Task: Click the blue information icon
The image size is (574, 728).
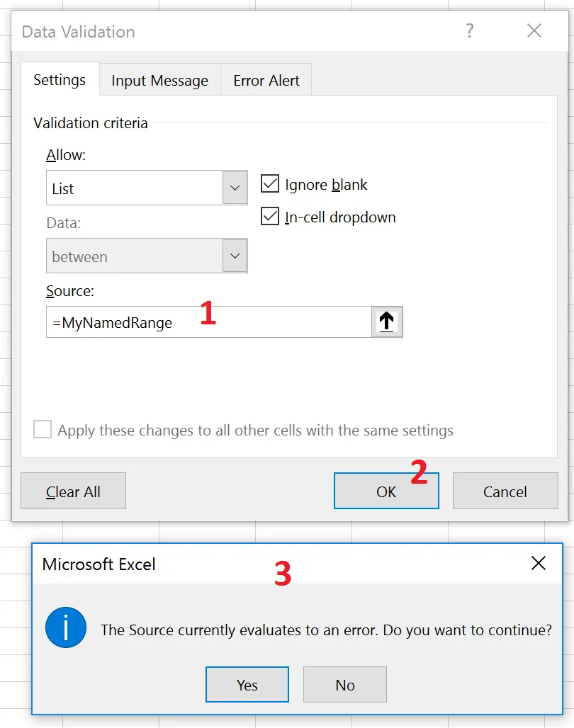Action: coord(65,627)
